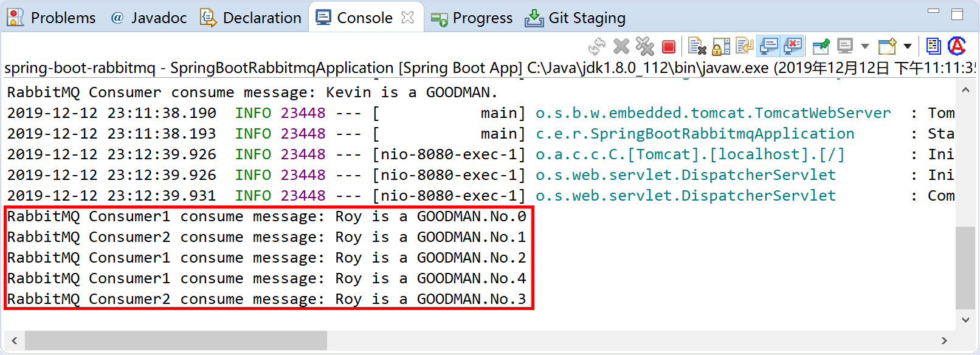Toggle show console on standard error change

[793, 46]
